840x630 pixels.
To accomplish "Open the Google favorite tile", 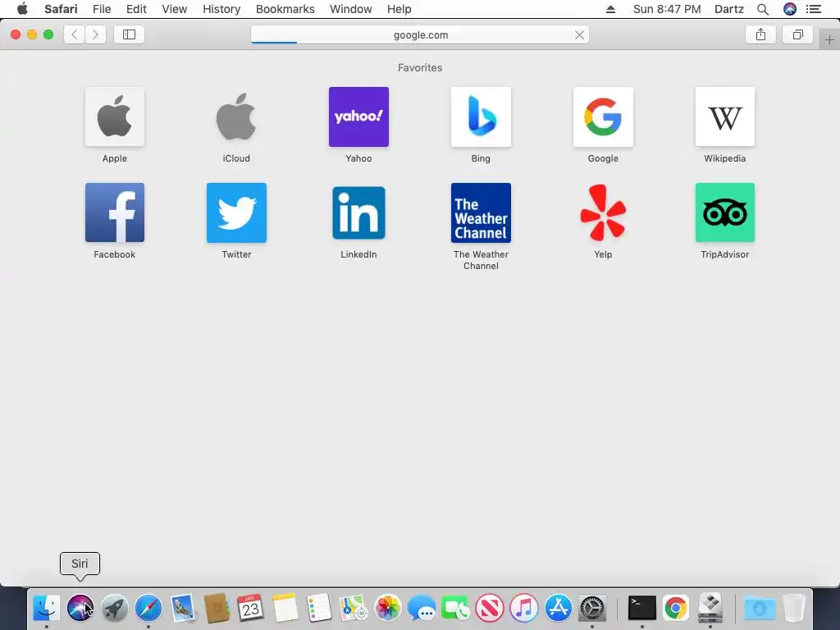I will coord(603,116).
